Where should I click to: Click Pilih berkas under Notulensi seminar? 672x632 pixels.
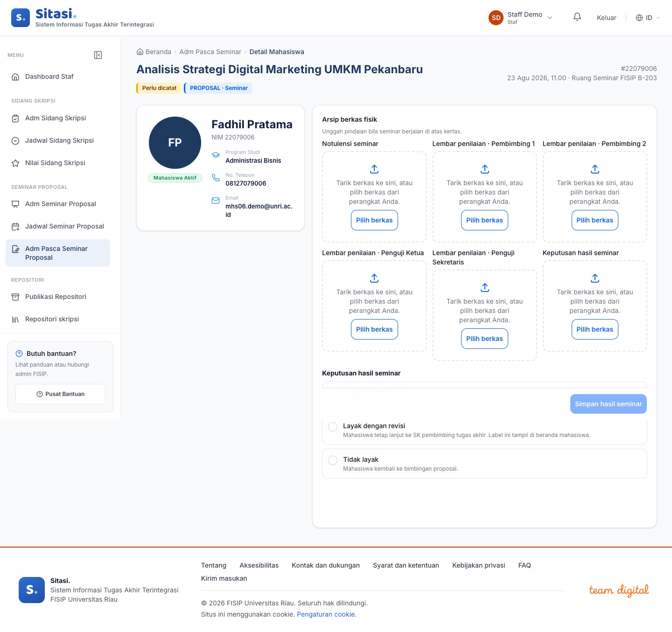pos(374,220)
